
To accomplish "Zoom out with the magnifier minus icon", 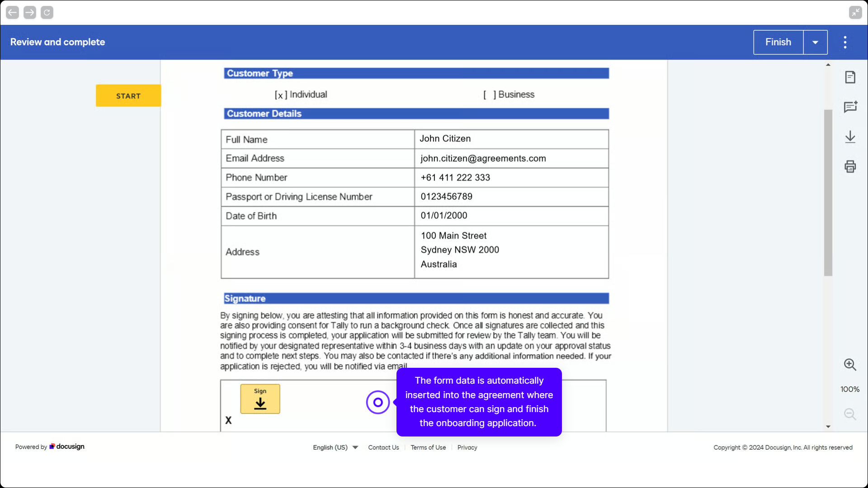I will [x=850, y=414].
